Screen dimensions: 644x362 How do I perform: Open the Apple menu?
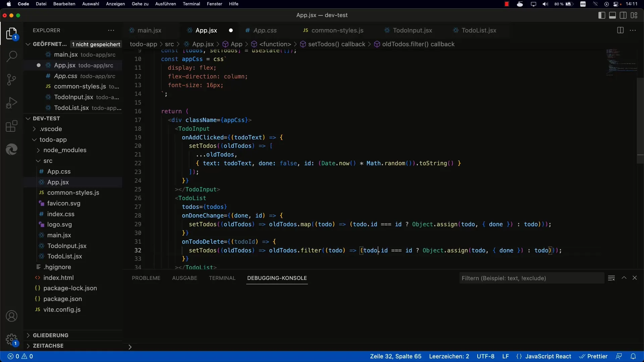pos(9,4)
